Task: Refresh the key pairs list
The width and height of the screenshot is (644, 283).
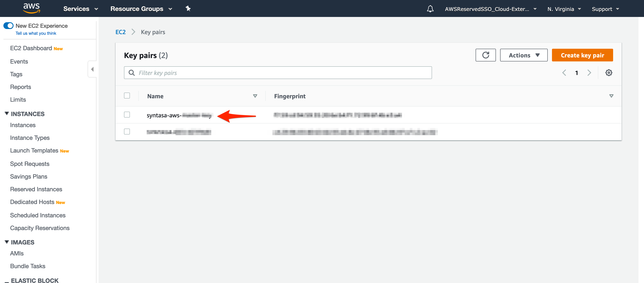Action: [x=485, y=55]
